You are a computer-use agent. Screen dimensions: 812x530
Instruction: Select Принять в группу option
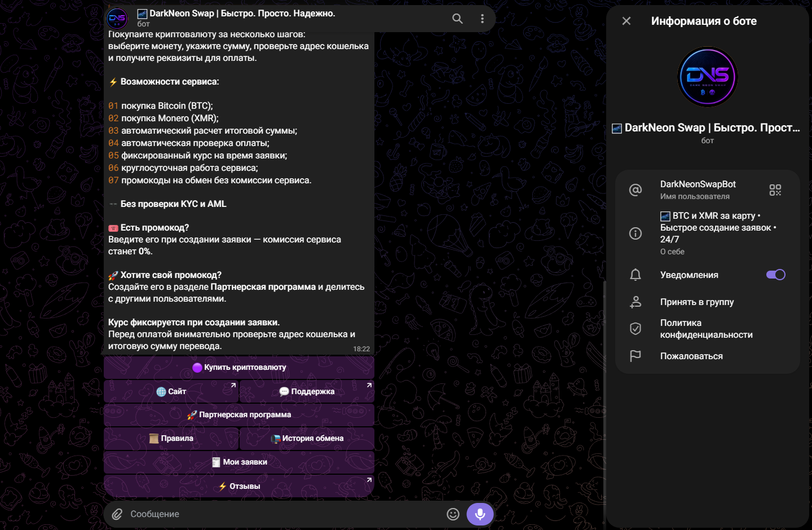708,302
